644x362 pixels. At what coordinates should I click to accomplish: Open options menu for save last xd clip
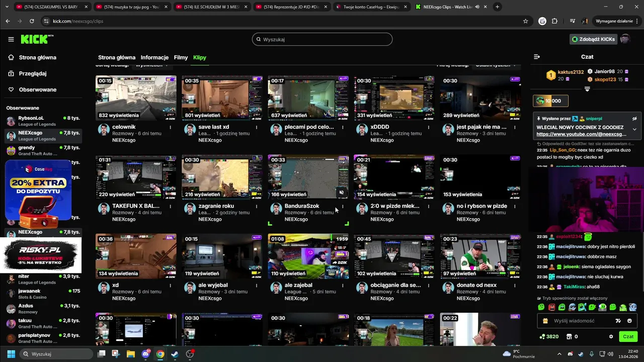257,127
